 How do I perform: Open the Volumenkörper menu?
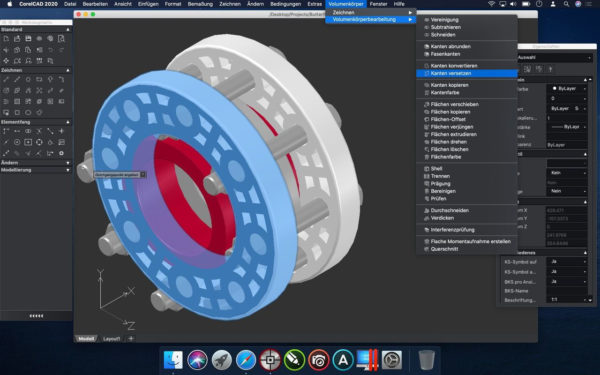click(346, 4)
